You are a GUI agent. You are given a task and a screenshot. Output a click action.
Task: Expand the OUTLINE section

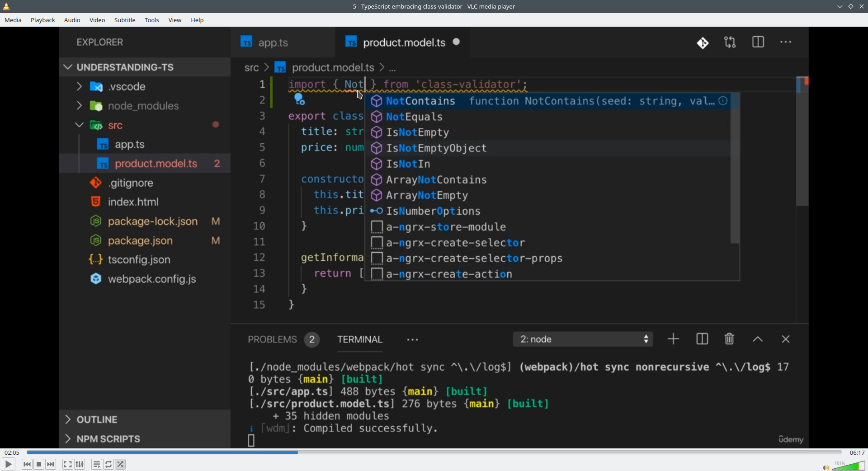click(145, 420)
